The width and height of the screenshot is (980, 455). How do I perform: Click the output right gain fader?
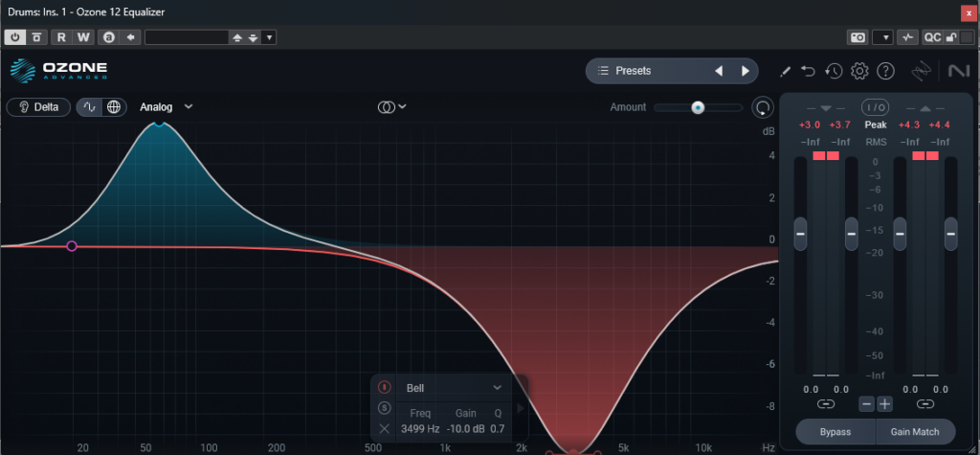pyautogui.click(x=950, y=234)
